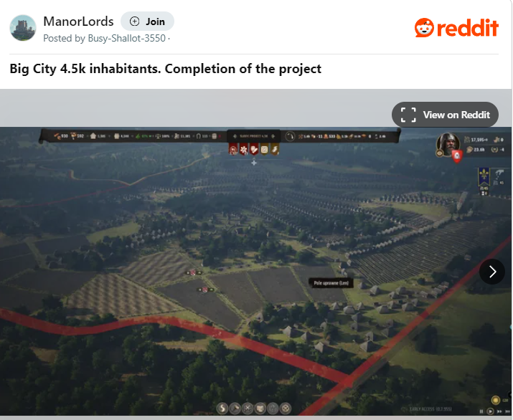This screenshot has width=513, height=420.
Task: Open the construction hammer menu icon
Action: click(235, 409)
